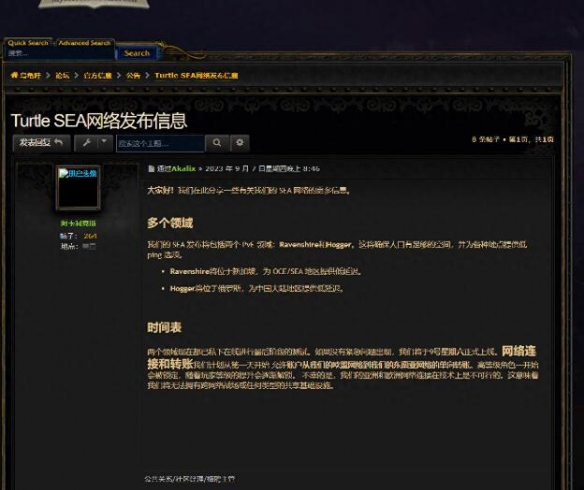Click the Turtle SEA breadcrumb topic link
Image resolution: width=584 pixels, height=490 pixels.
(196, 76)
